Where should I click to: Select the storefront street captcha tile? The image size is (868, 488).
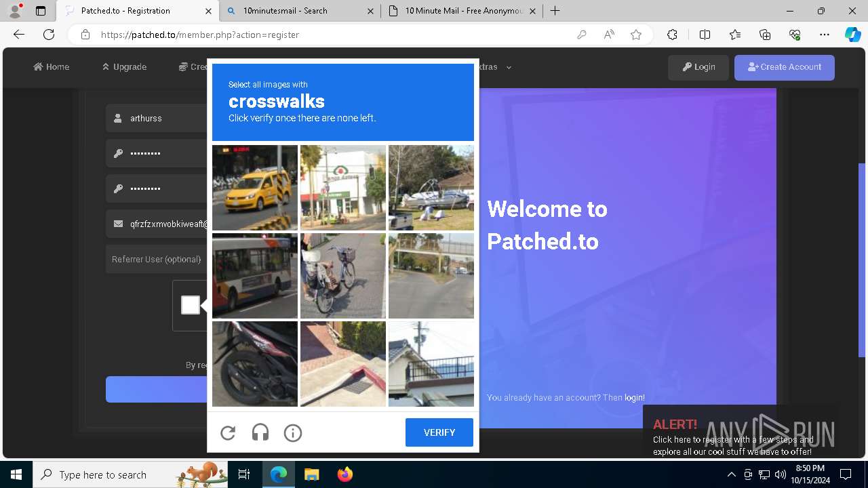point(343,188)
